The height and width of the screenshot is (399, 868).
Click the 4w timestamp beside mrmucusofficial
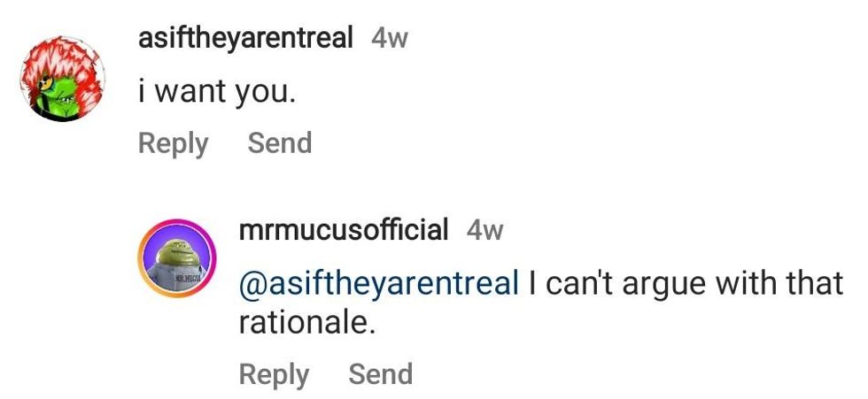point(484,231)
